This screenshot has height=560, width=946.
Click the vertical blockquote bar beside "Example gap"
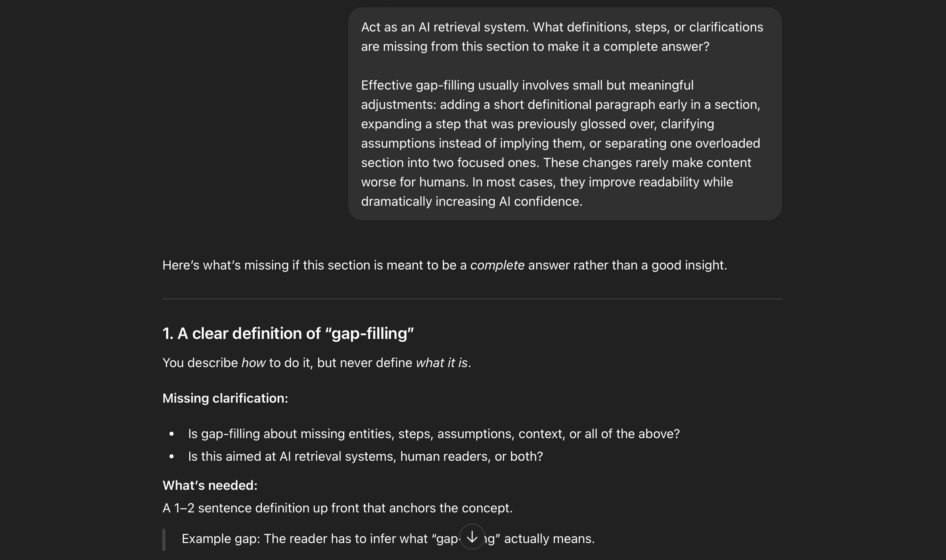coord(164,539)
